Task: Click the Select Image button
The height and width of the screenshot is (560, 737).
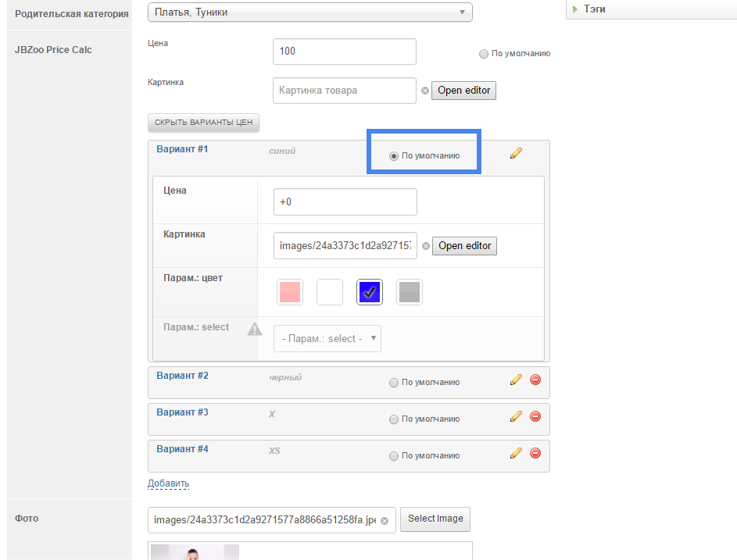Action: tap(435, 519)
